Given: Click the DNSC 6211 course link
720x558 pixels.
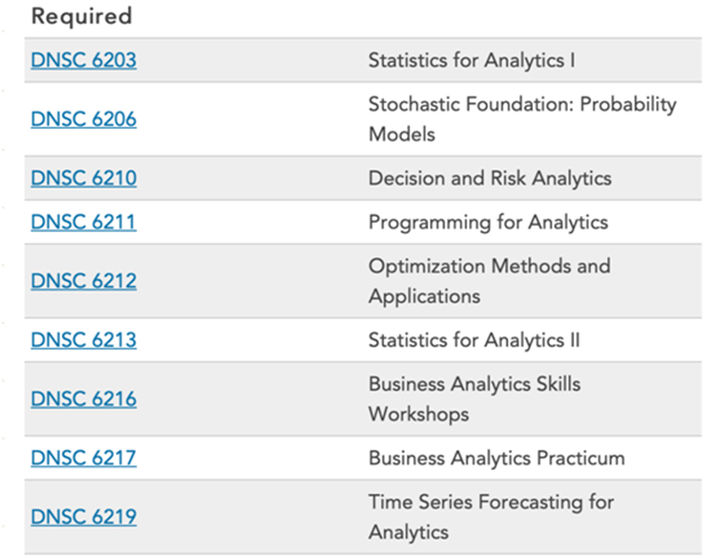Looking at the screenshot, I should coord(84,222).
